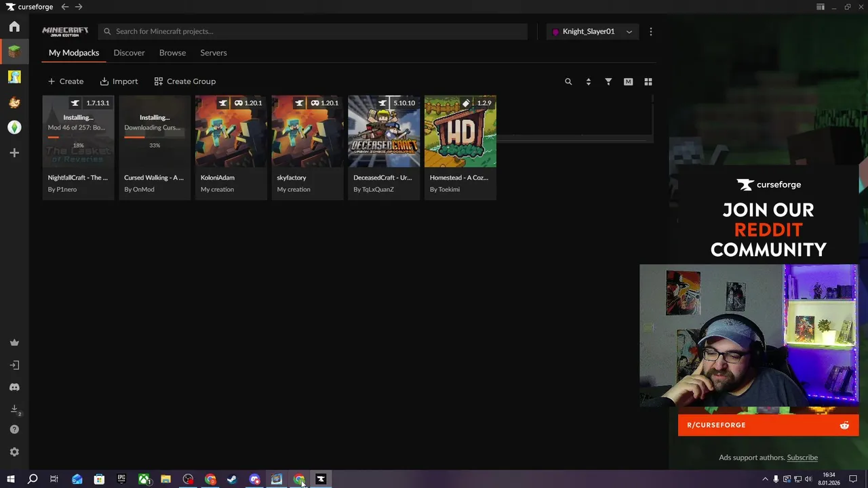Open the orange creature game icon in sidebar
The height and width of the screenshot is (488, 868).
pos(14,102)
